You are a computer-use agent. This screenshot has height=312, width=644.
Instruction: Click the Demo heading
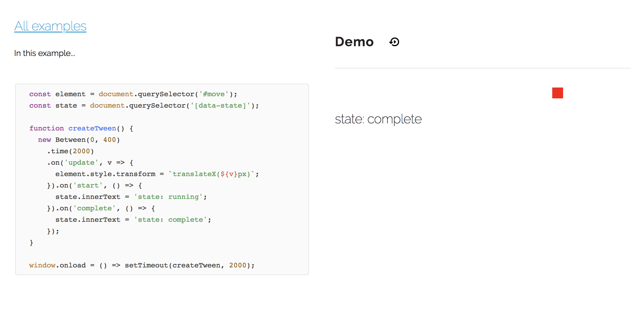click(x=354, y=42)
